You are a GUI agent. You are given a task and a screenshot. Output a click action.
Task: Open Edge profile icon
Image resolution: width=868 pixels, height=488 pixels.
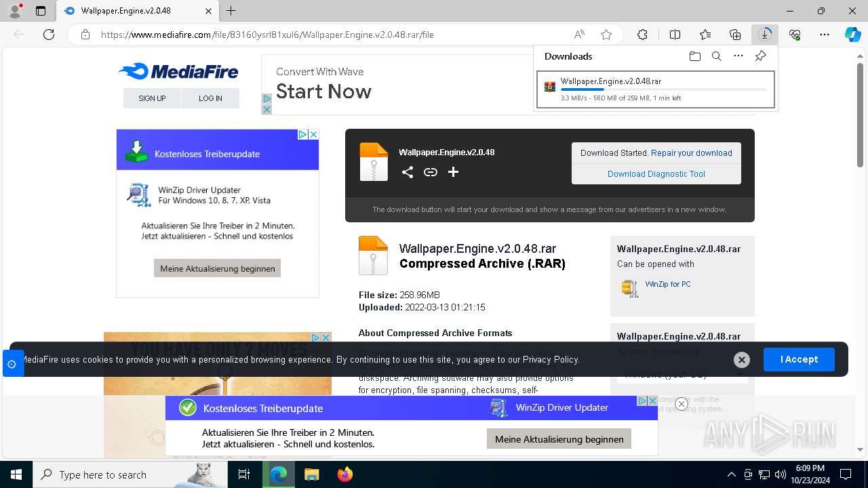click(15, 11)
